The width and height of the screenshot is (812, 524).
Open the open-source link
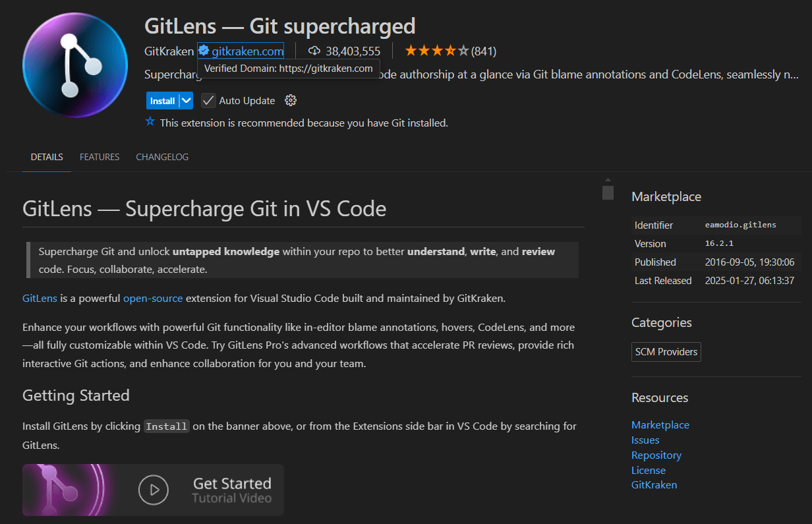point(153,298)
